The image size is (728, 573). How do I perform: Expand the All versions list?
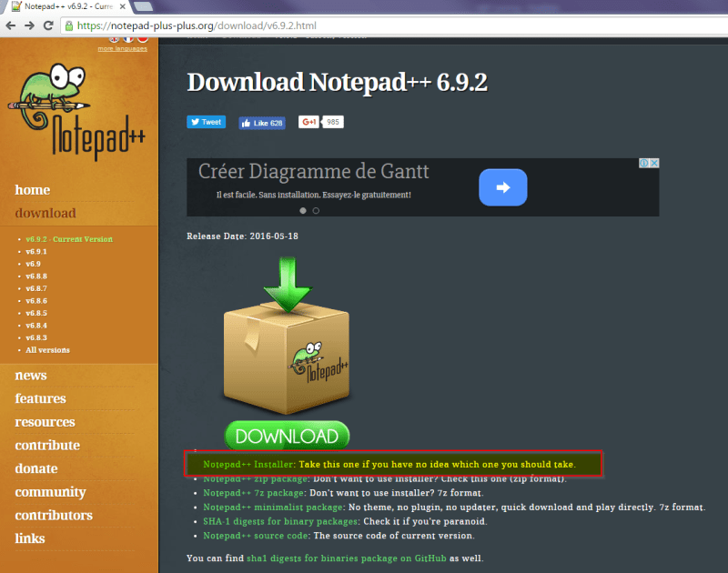tap(47, 349)
